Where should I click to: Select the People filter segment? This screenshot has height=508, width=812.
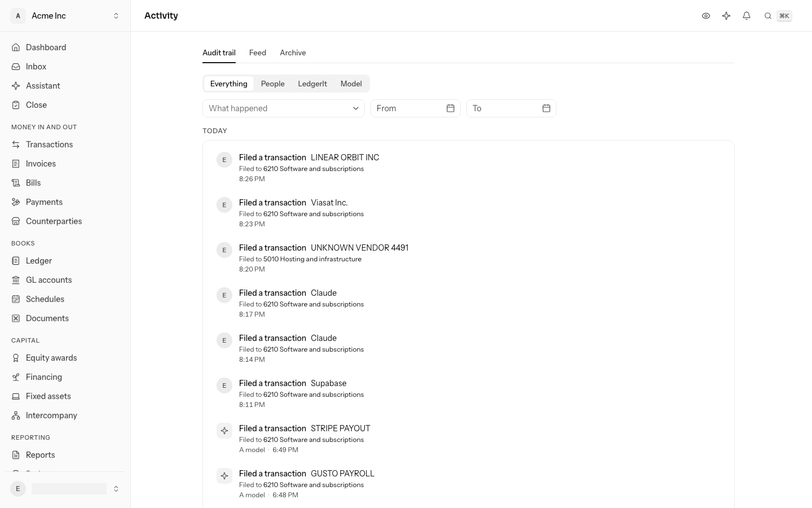tap(273, 84)
